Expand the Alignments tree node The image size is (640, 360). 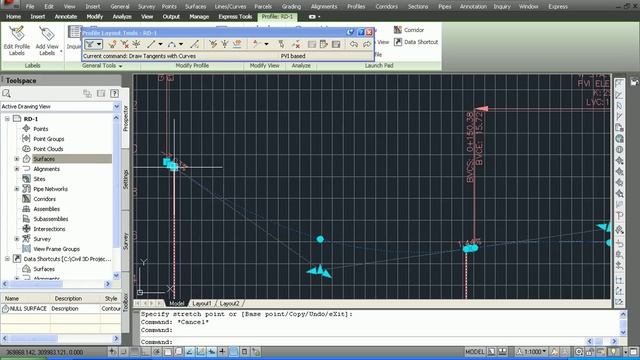17,169
